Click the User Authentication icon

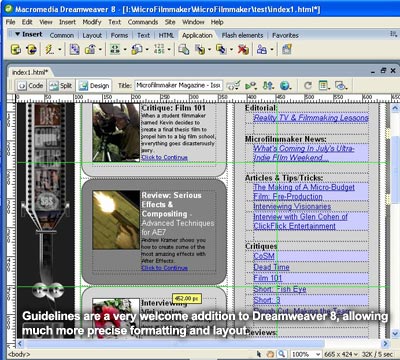262,50
